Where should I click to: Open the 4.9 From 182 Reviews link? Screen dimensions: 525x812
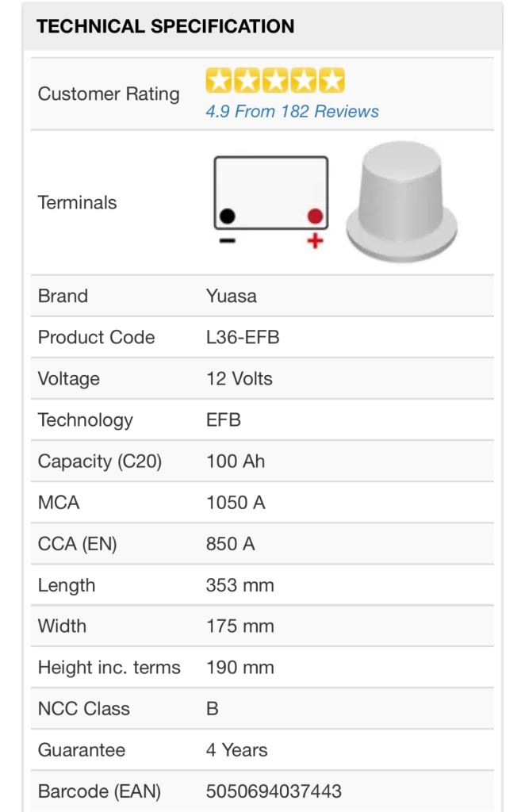(x=292, y=112)
